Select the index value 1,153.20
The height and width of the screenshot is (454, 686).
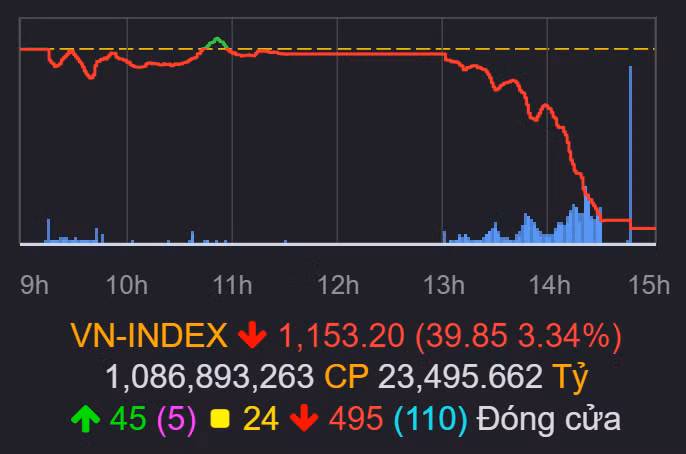(x=342, y=336)
